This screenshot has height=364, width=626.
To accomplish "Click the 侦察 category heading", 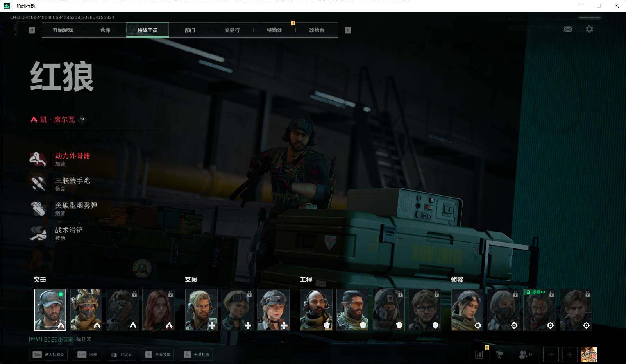I will click(x=457, y=280).
